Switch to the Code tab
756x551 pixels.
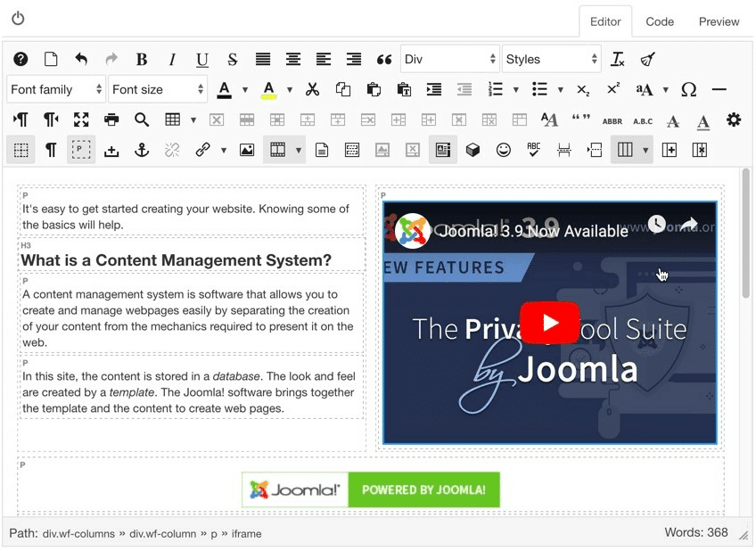pos(660,21)
